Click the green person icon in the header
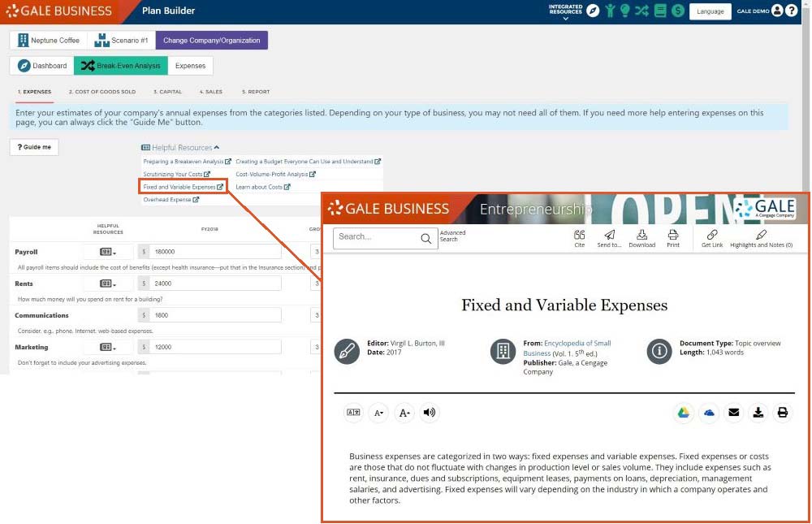The width and height of the screenshot is (812, 524). [611, 11]
